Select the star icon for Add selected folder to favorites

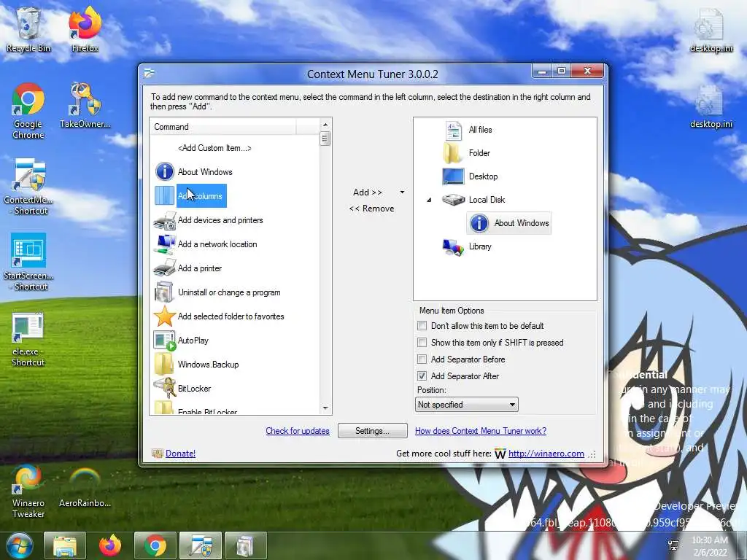point(165,316)
